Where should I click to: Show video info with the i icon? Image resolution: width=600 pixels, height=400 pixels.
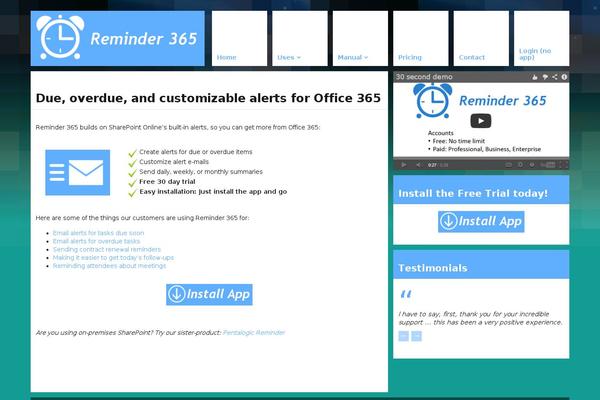[x=564, y=77]
